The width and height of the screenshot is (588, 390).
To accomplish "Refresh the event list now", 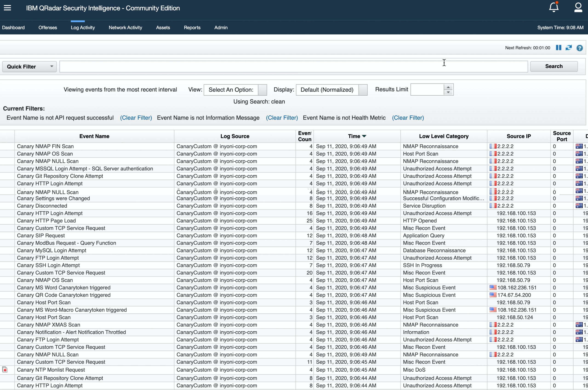I will click(569, 48).
